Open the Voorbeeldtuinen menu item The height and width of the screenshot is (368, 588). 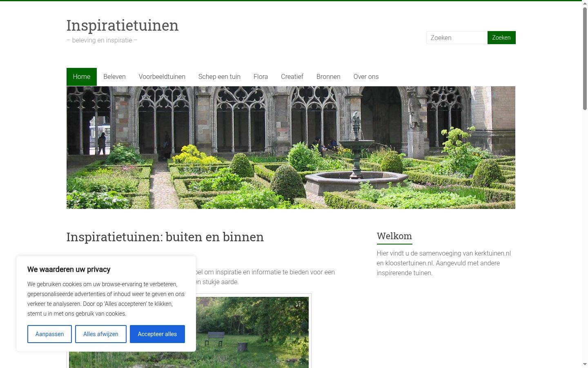click(162, 77)
